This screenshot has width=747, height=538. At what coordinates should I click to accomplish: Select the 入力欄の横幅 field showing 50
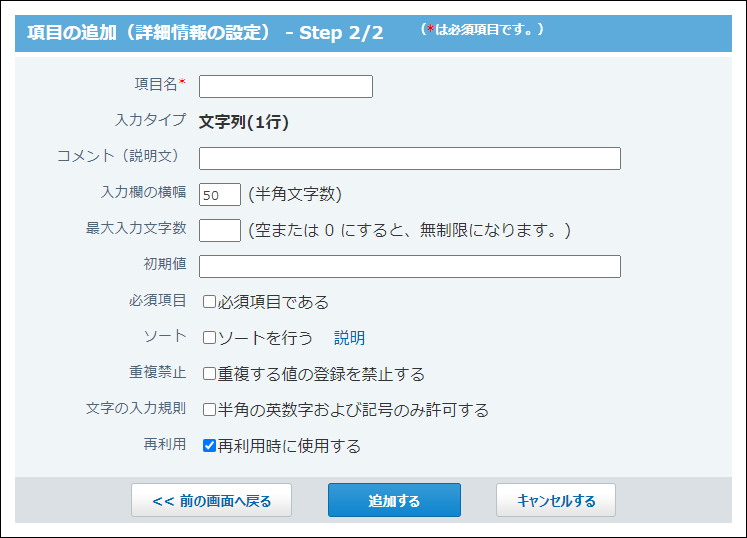coord(220,194)
